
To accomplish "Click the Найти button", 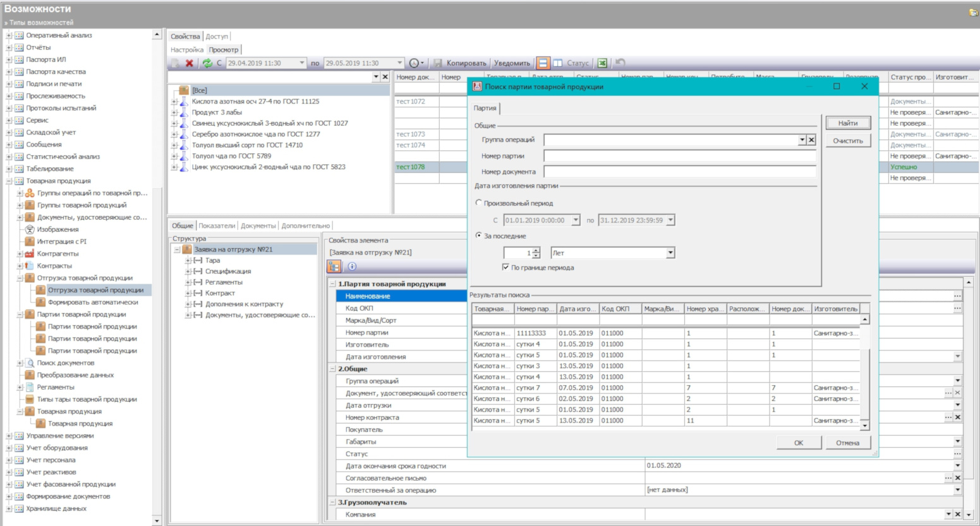I will pos(847,123).
